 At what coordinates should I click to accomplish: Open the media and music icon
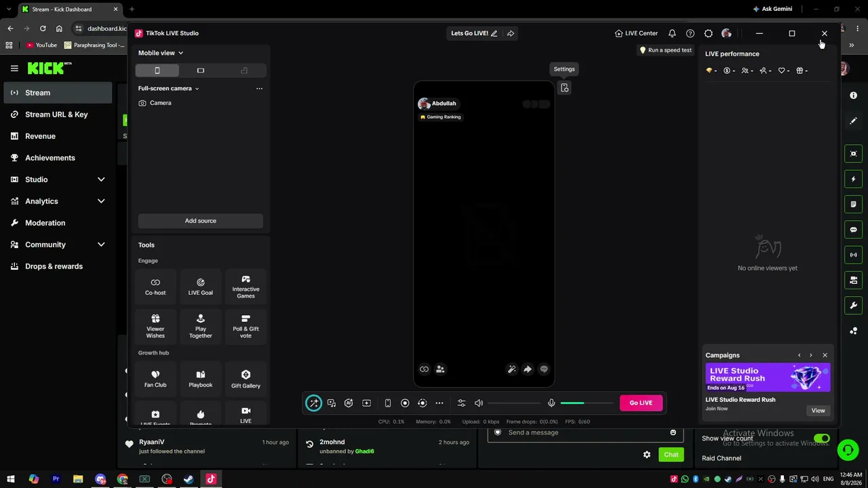332,403
